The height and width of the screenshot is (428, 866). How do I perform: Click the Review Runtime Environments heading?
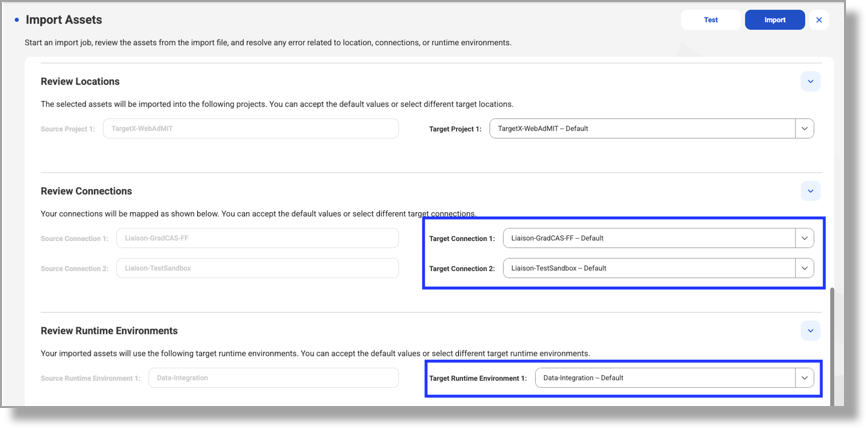point(109,331)
